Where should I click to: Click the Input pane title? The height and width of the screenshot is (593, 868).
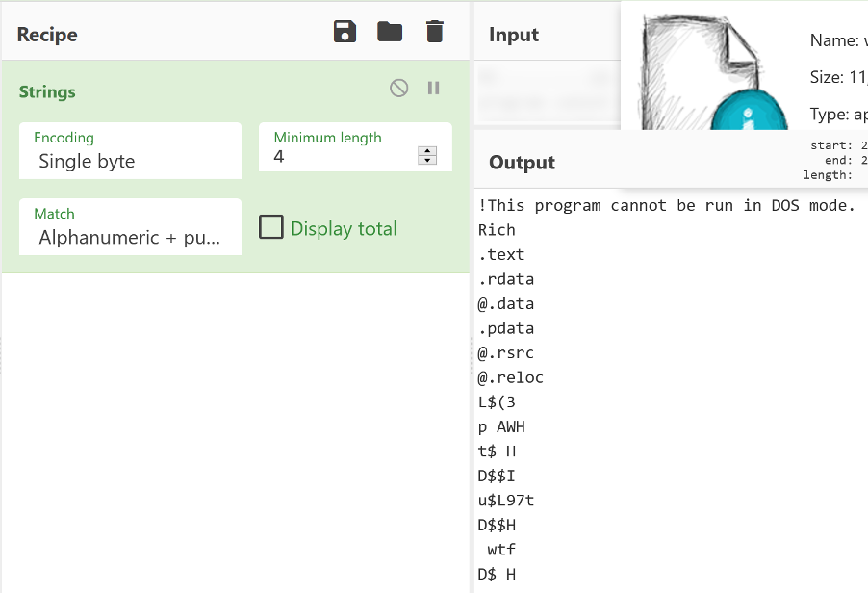(x=514, y=35)
